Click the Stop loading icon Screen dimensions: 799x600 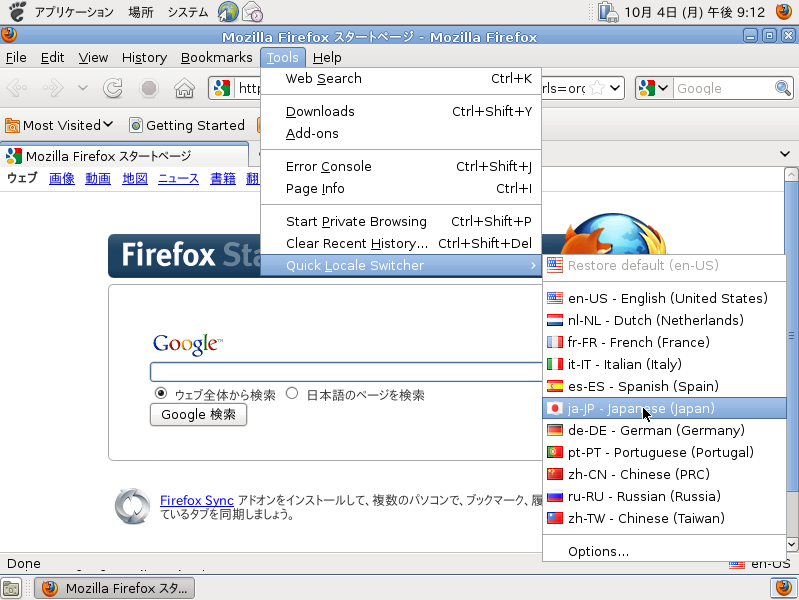coord(149,89)
